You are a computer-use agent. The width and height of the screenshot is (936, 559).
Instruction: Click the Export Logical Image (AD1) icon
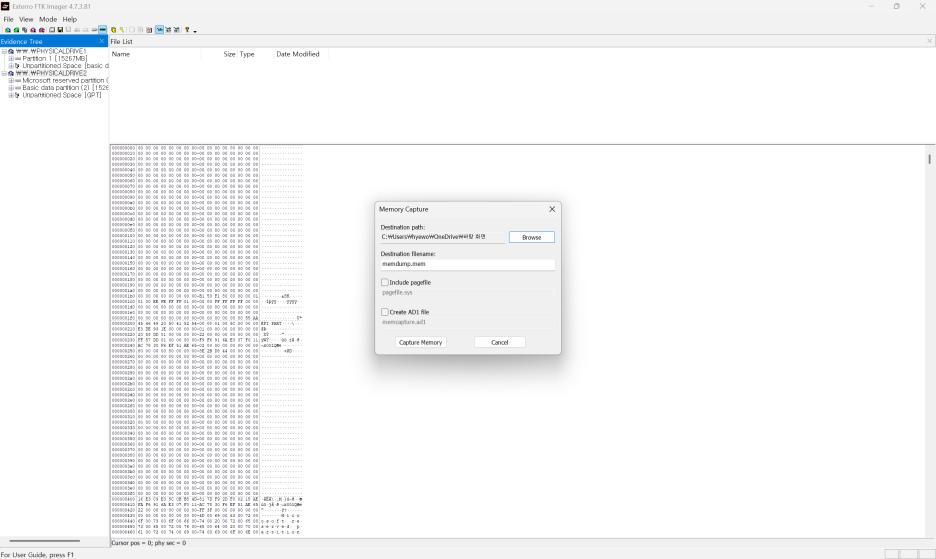pyautogui.click(x=69, y=30)
